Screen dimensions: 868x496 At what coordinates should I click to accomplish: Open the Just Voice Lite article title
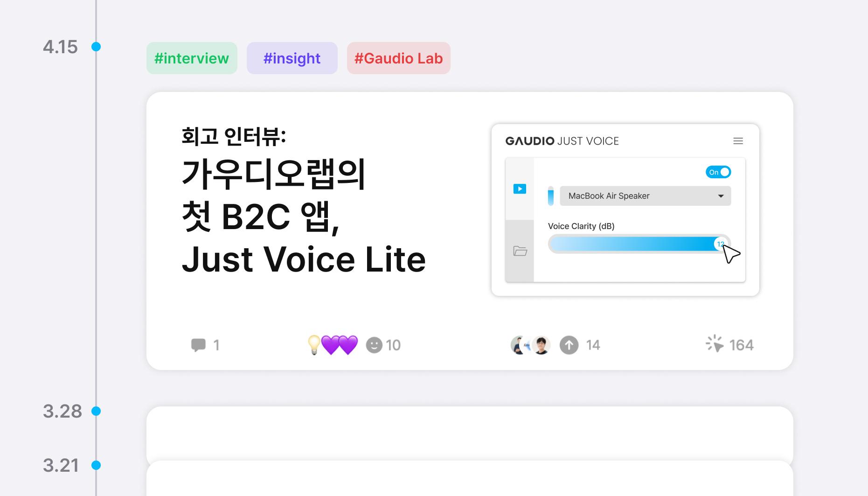tap(303, 217)
